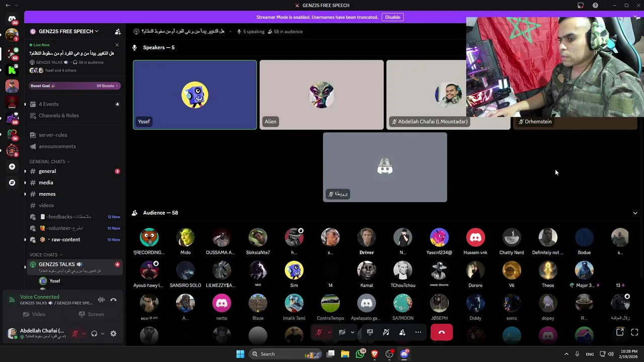Select Yssef speaker tile

click(x=195, y=95)
